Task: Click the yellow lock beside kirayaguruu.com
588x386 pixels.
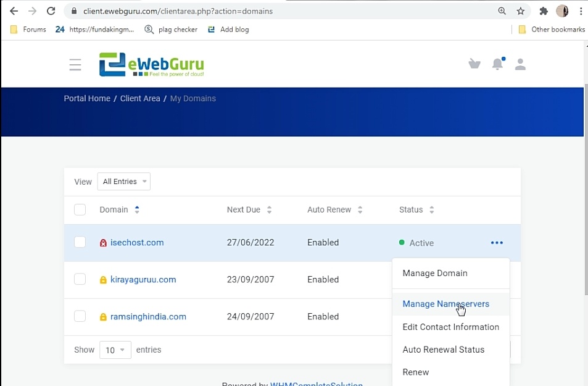Action: click(x=103, y=280)
